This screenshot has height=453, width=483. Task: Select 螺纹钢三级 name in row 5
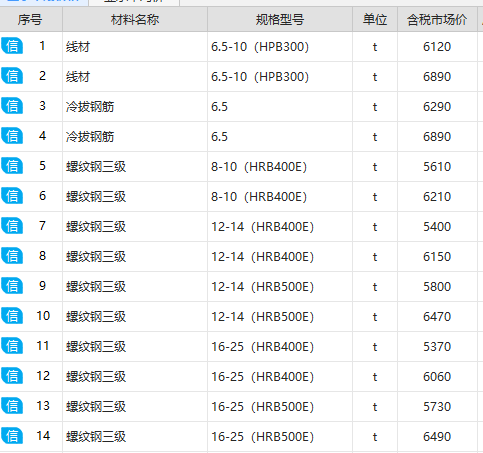click(96, 167)
